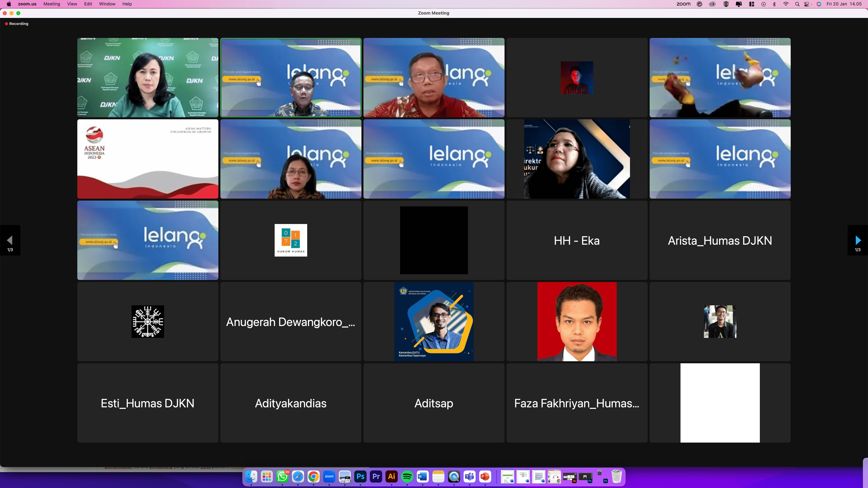
Task: Open Spotify in the Dock
Action: pyautogui.click(x=407, y=476)
